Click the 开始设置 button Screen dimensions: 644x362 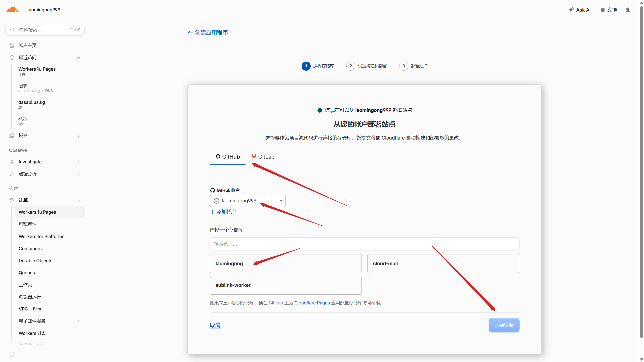(504, 325)
